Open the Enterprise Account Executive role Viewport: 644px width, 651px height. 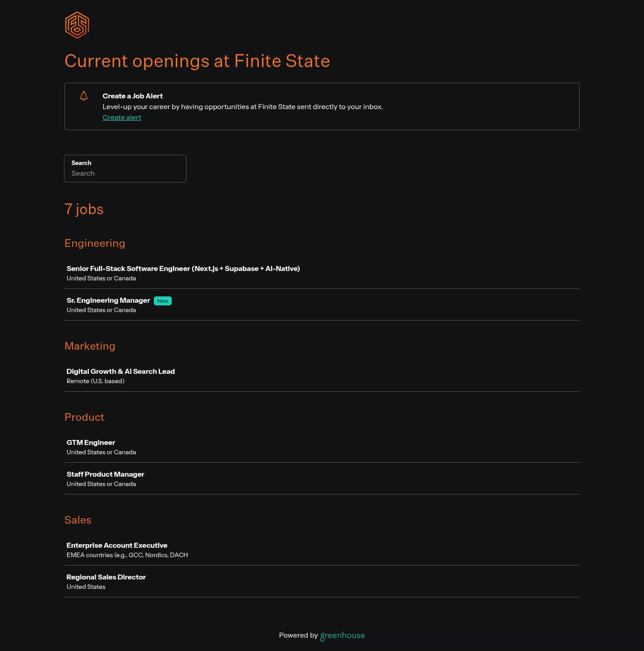click(117, 545)
